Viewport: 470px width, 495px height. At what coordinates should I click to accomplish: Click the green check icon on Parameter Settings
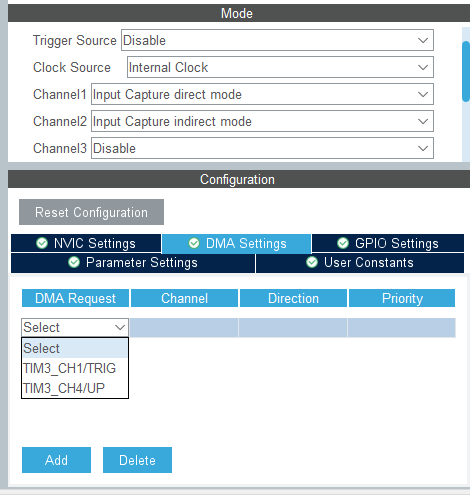pos(74,262)
